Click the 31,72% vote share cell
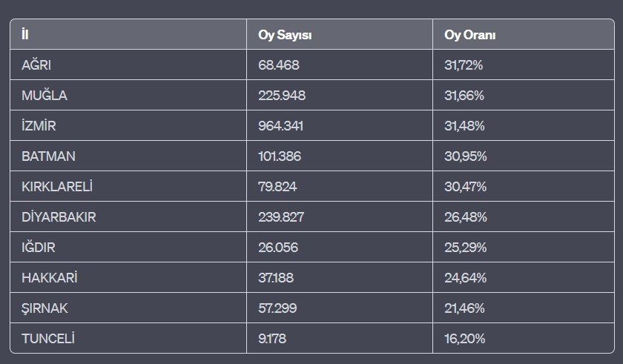 coord(464,65)
